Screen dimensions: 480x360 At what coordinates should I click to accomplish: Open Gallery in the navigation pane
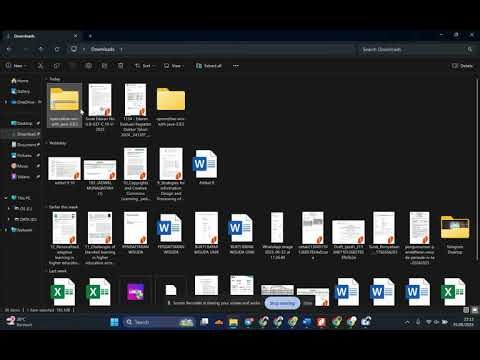click(x=21, y=91)
